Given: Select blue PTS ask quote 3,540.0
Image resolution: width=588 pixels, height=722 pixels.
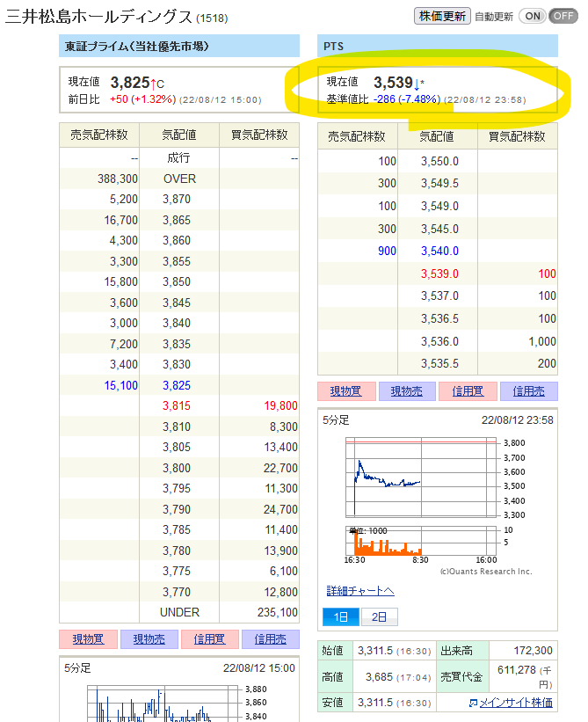Looking at the screenshot, I should coord(439,251).
